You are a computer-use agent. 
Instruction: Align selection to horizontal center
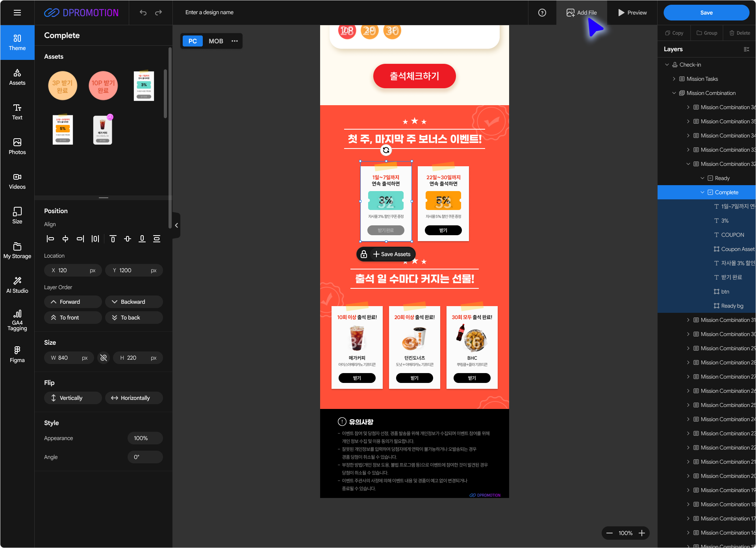coord(65,239)
